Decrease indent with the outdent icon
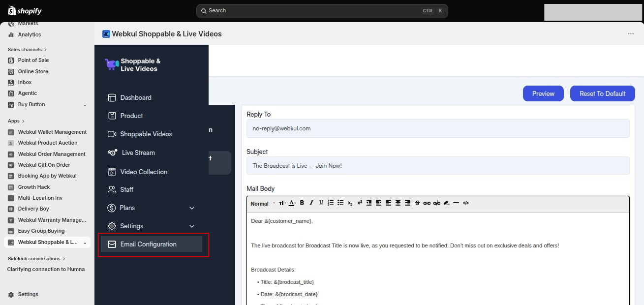644x305 pixels. 369,203
